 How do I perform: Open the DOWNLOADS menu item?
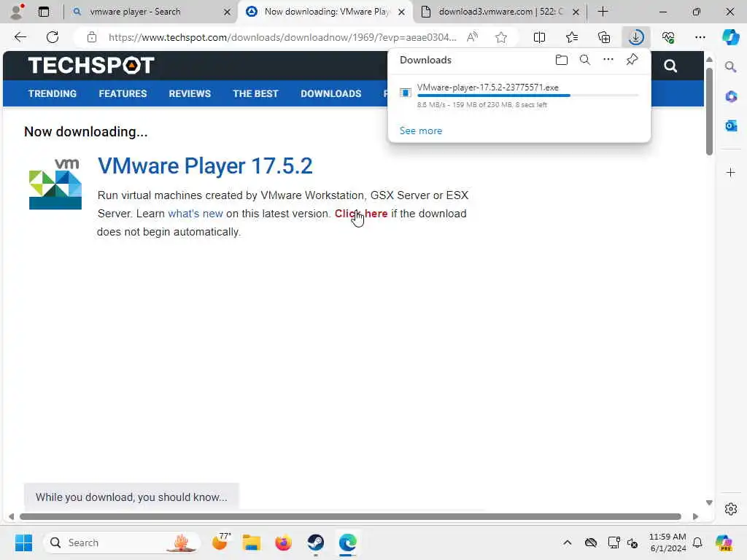coord(330,94)
